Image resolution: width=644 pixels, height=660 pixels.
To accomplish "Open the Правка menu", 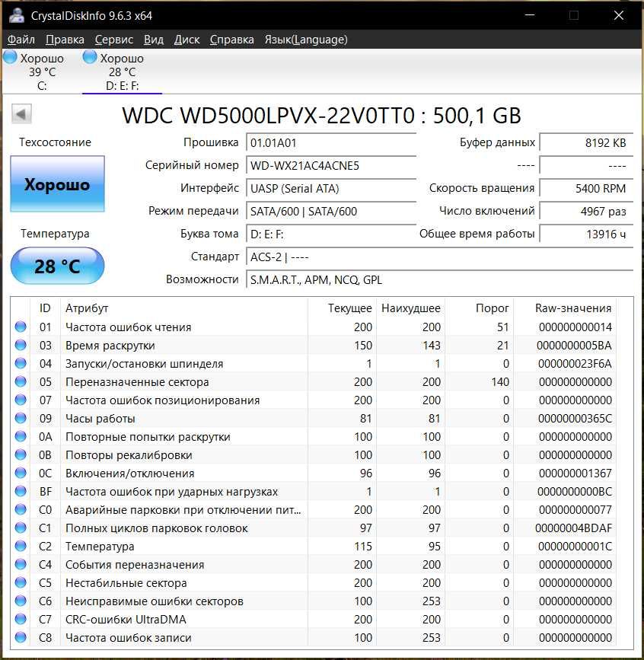I will pyautogui.click(x=65, y=40).
